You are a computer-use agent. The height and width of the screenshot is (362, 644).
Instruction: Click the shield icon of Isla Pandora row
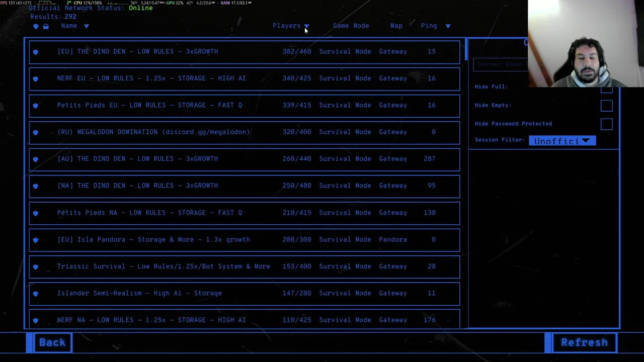[x=35, y=240]
